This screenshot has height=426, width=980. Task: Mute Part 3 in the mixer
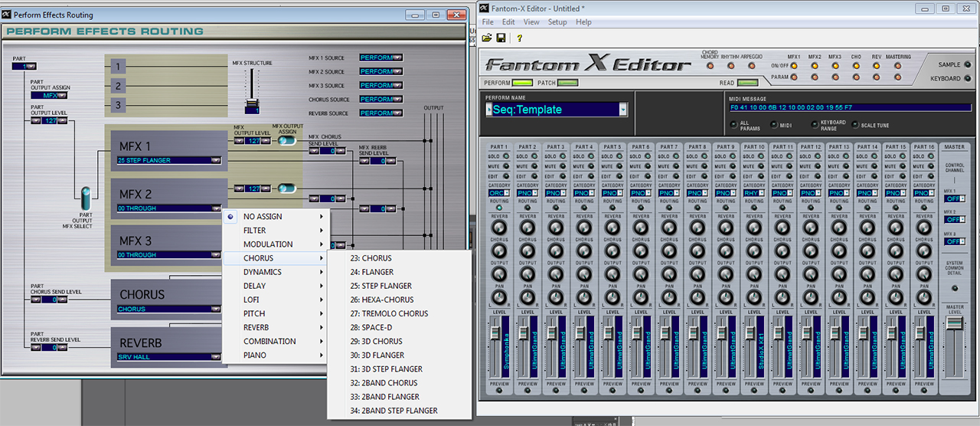(564, 166)
